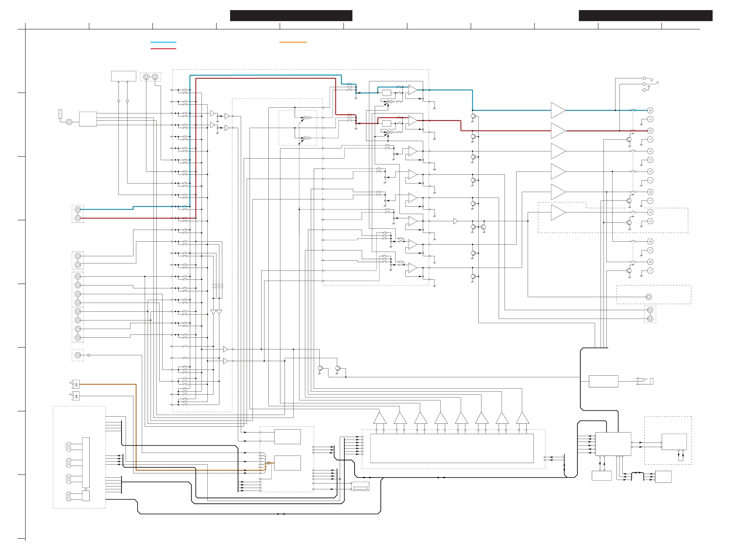Click the topmost HDMI connector symbol
Image resolution: width=738 pixels, height=560 pixels.
pyautogui.click(x=68, y=447)
